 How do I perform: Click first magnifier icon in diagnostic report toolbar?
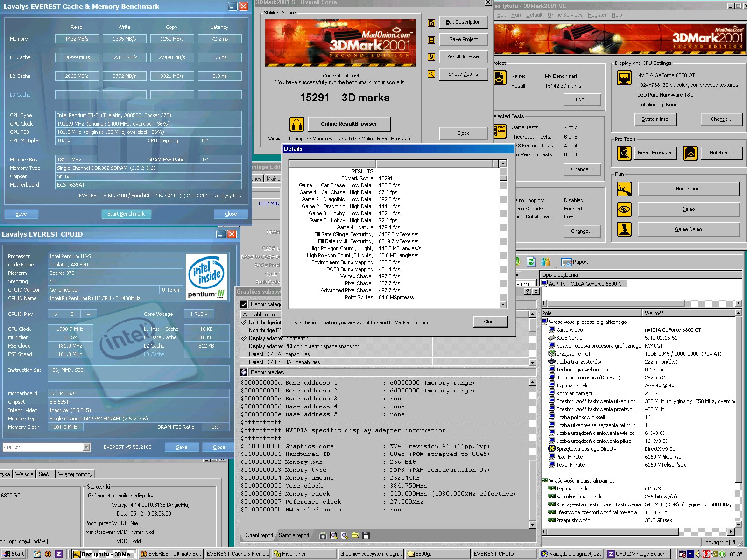click(x=333, y=535)
